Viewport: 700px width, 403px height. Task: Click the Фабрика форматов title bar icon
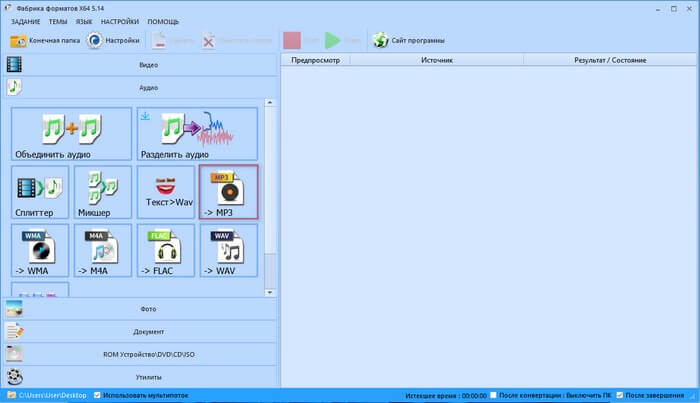[8, 8]
